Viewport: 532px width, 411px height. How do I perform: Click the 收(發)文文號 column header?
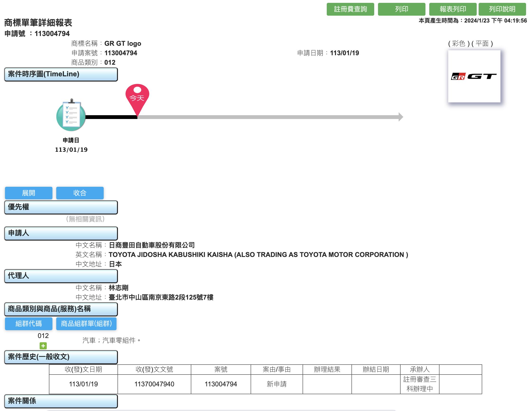154,370
